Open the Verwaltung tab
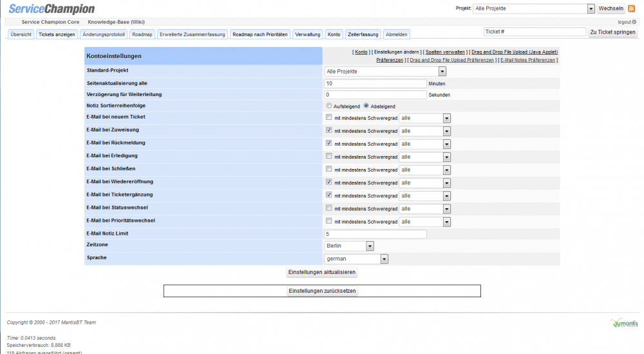644x354 pixels. pyautogui.click(x=308, y=35)
